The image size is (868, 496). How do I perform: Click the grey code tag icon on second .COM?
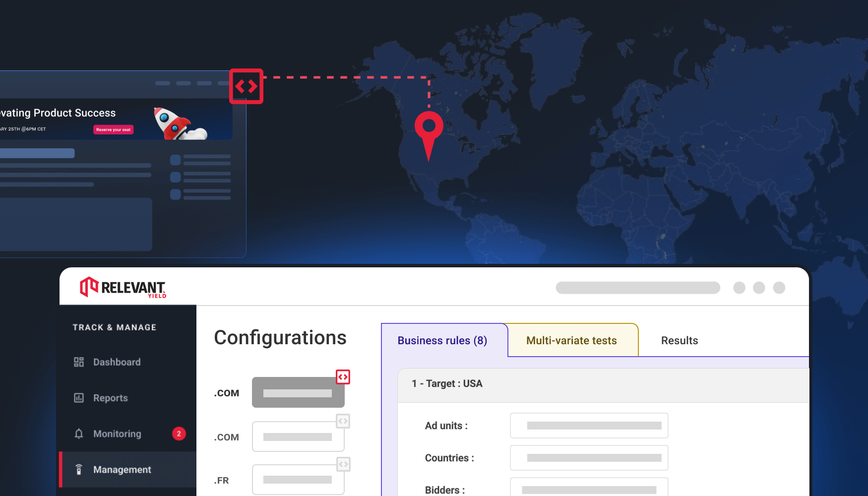coord(343,421)
